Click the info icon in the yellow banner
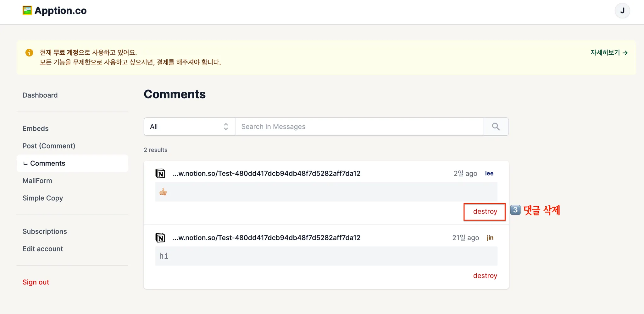 [x=29, y=52]
